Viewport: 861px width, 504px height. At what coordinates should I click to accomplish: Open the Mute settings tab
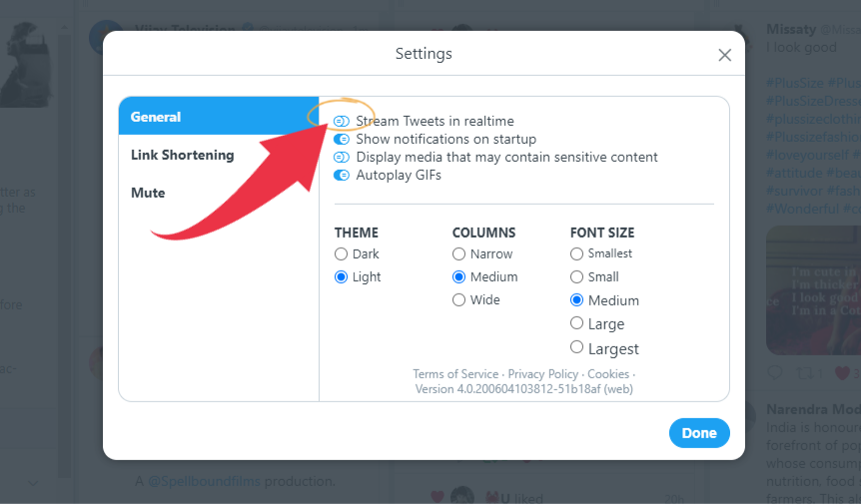[219, 193]
